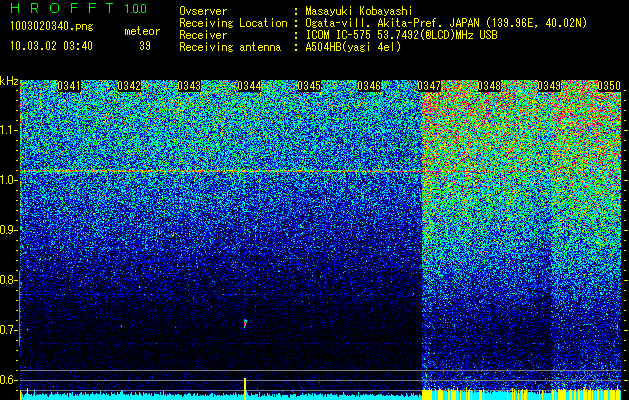Screen dimensions: 629x400
Task: Click the 0348 time marker
Action: (489, 86)
